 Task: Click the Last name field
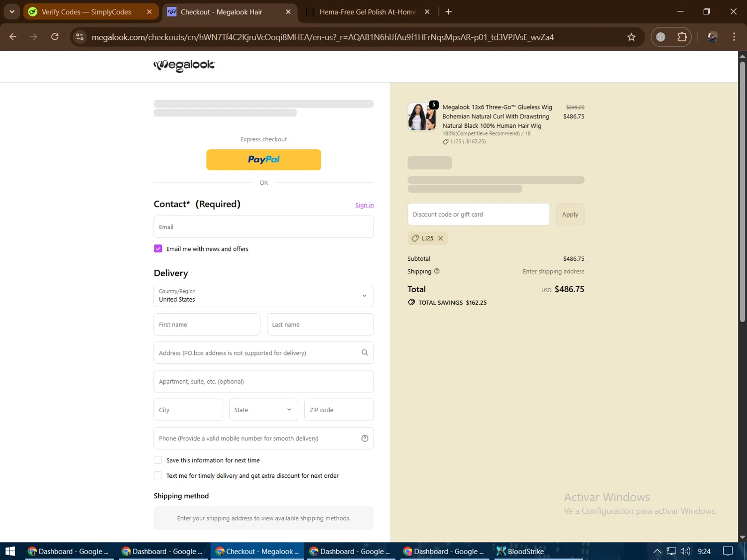point(321,325)
